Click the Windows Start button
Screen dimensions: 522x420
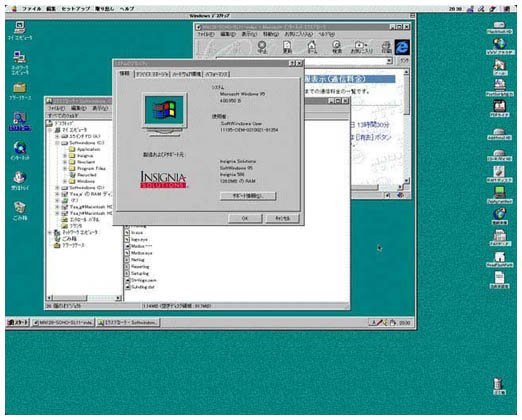click(x=18, y=322)
